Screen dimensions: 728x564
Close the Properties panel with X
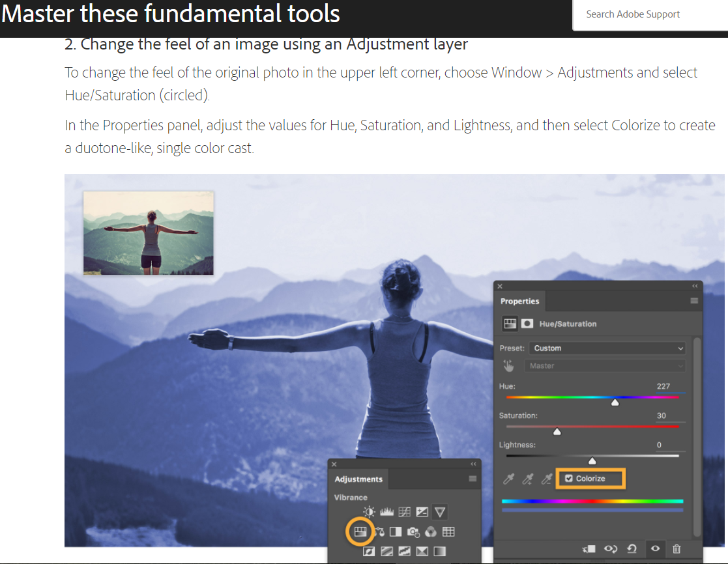(500, 286)
